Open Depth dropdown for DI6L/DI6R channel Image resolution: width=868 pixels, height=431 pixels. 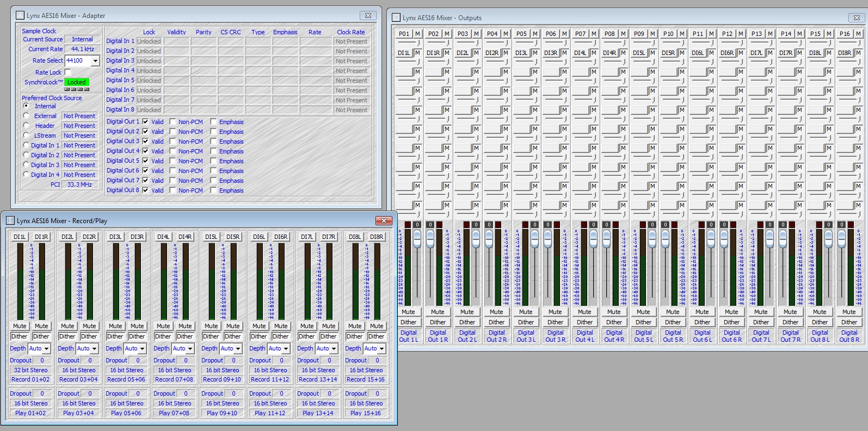click(286, 349)
